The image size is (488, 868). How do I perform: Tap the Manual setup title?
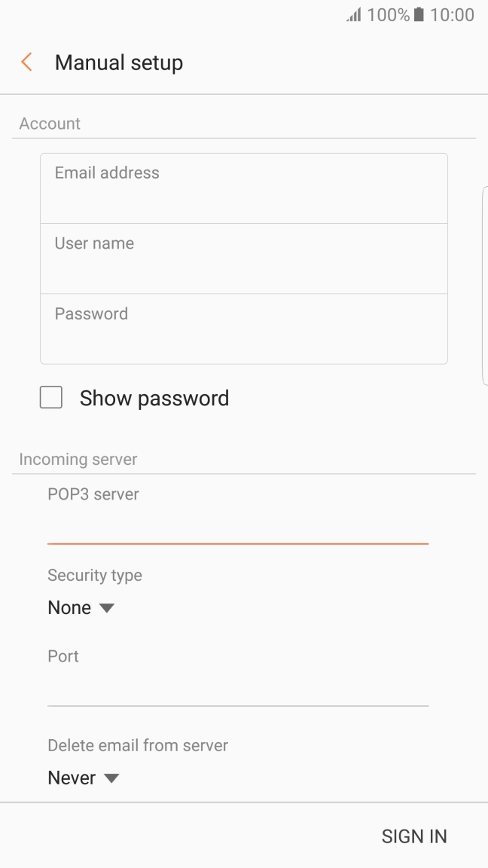[119, 63]
